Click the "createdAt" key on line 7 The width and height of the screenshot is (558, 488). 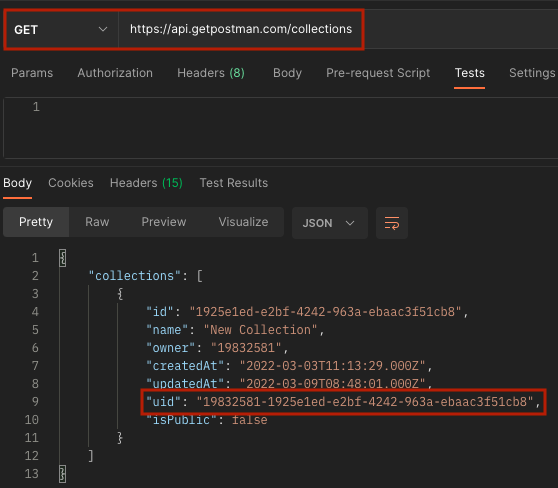coord(185,366)
